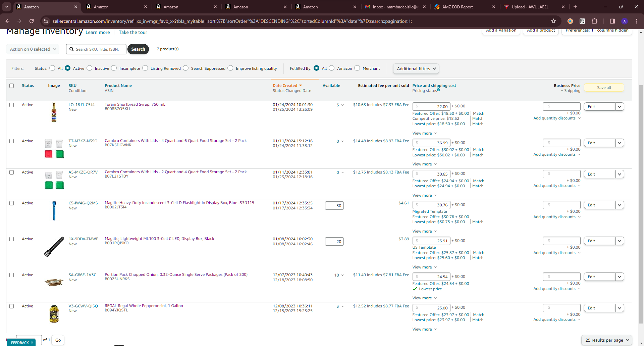Click the black Search button

[138, 49]
